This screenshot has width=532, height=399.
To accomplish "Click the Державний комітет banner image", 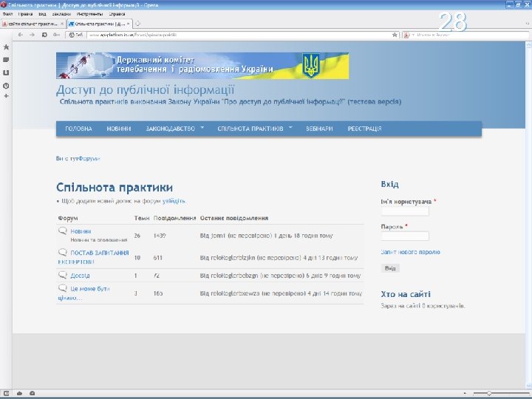I will click(202, 66).
